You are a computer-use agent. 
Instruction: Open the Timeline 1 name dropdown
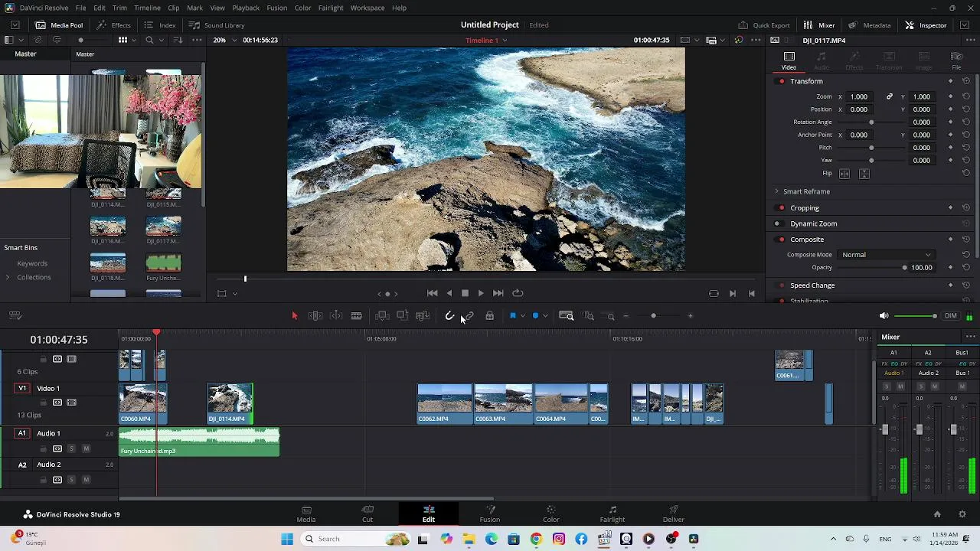505,41
